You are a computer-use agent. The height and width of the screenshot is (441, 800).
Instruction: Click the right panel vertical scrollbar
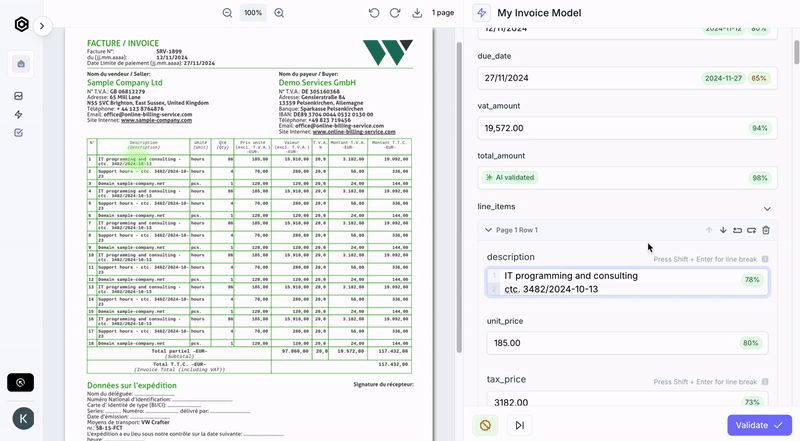[x=796, y=51]
